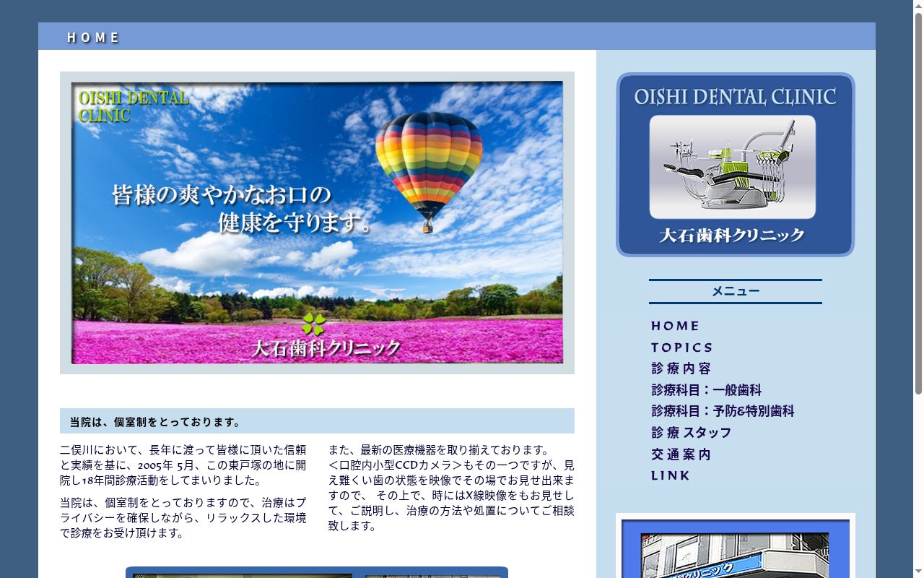924x578 pixels.
Task: Click the green clover icon in banner
Action: (313, 324)
